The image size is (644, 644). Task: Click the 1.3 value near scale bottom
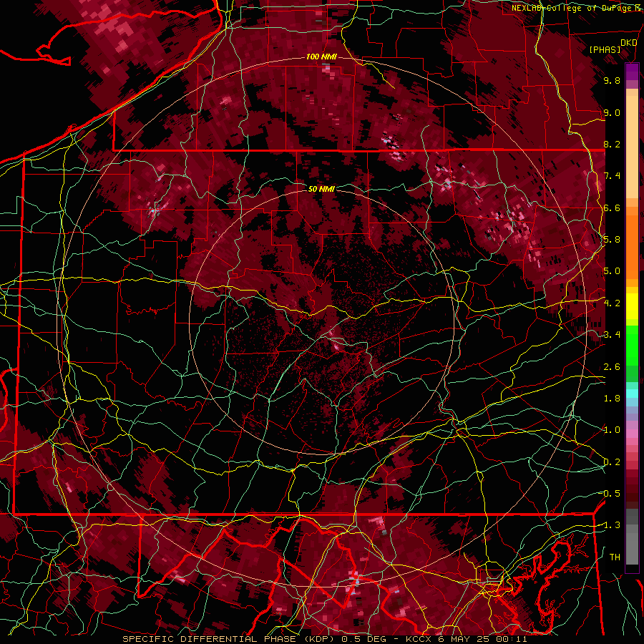611,525
